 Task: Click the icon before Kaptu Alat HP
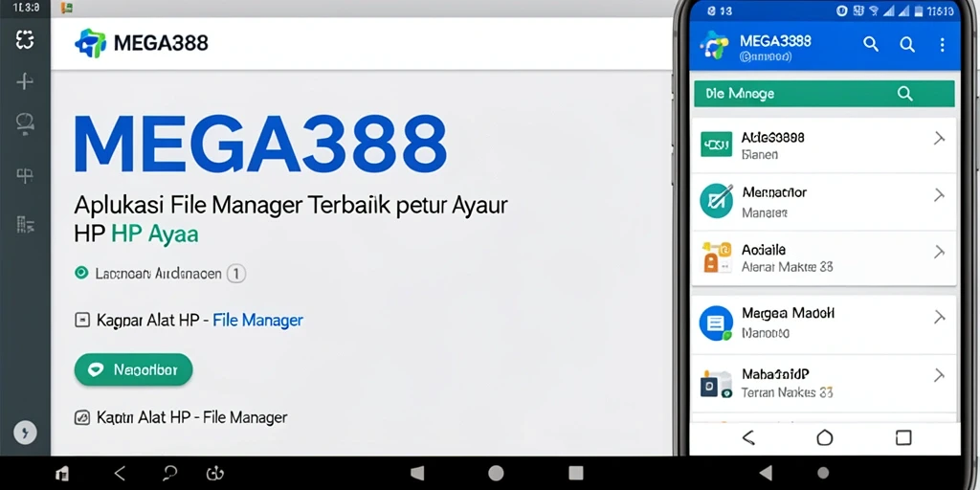pyautogui.click(x=82, y=417)
